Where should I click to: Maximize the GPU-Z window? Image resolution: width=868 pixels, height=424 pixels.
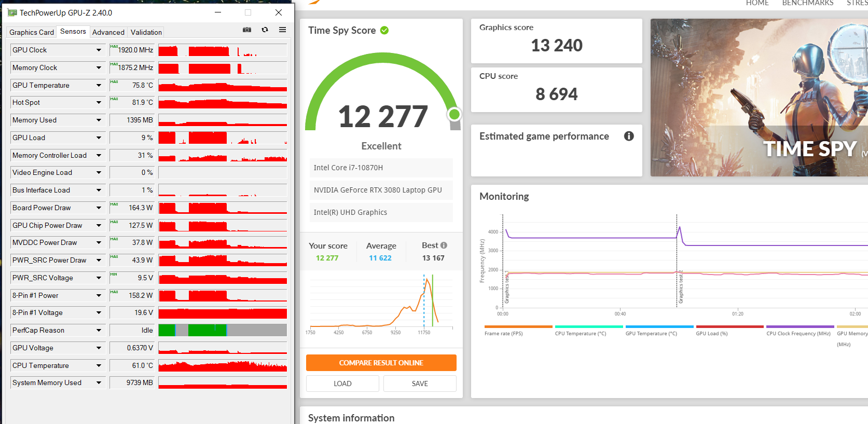click(248, 12)
